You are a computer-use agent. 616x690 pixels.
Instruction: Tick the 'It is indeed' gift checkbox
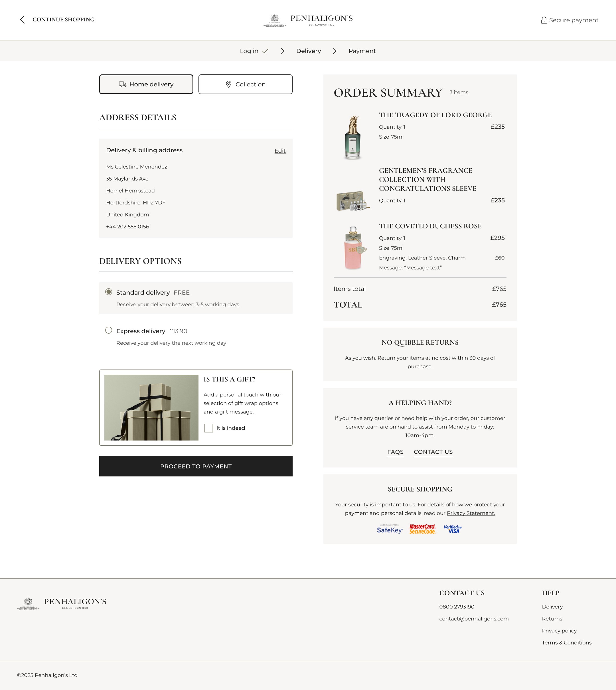tap(209, 428)
